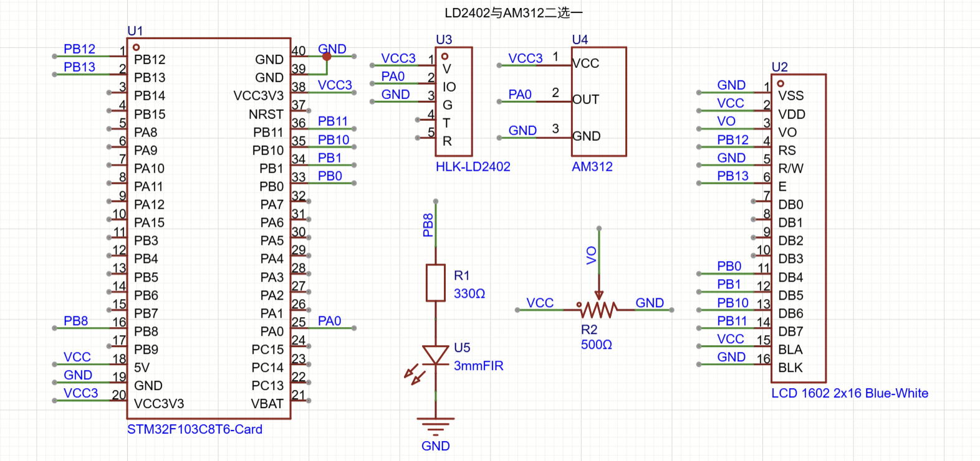Select PB11 net label at U1 pin 36
The width and height of the screenshot is (980, 461).
pos(333,121)
